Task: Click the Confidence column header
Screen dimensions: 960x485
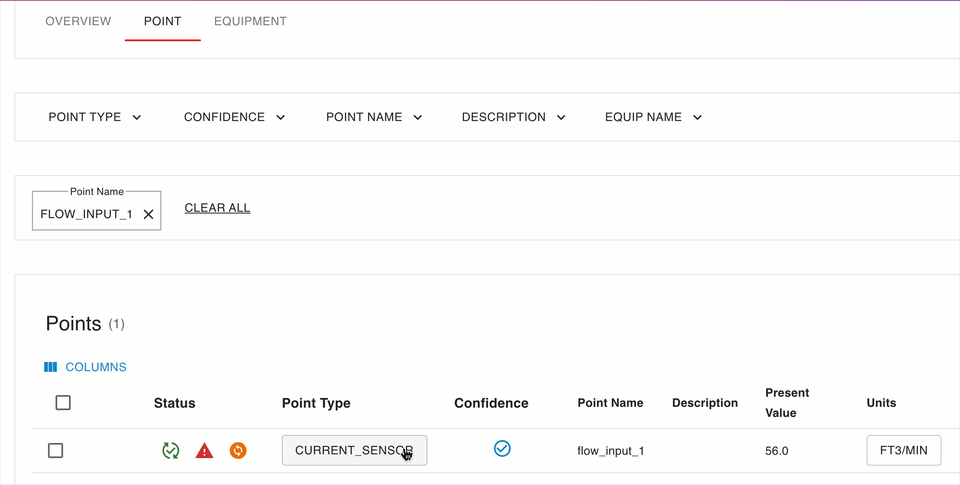Action: tap(491, 403)
